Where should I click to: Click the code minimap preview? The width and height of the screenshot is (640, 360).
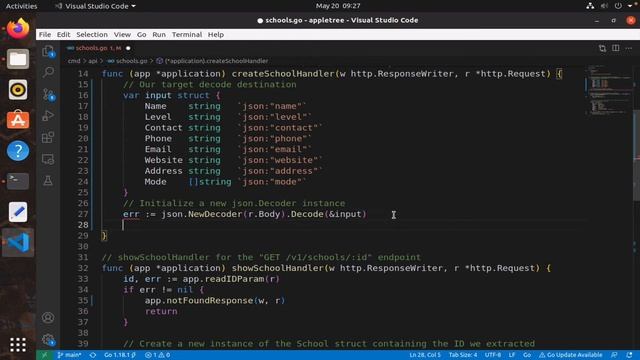(609, 90)
